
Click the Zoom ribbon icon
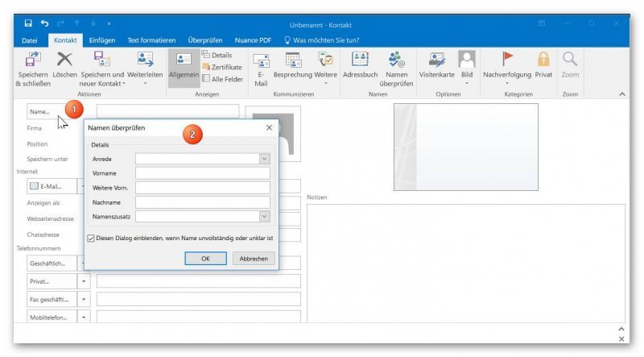pyautogui.click(x=570, y=65)
